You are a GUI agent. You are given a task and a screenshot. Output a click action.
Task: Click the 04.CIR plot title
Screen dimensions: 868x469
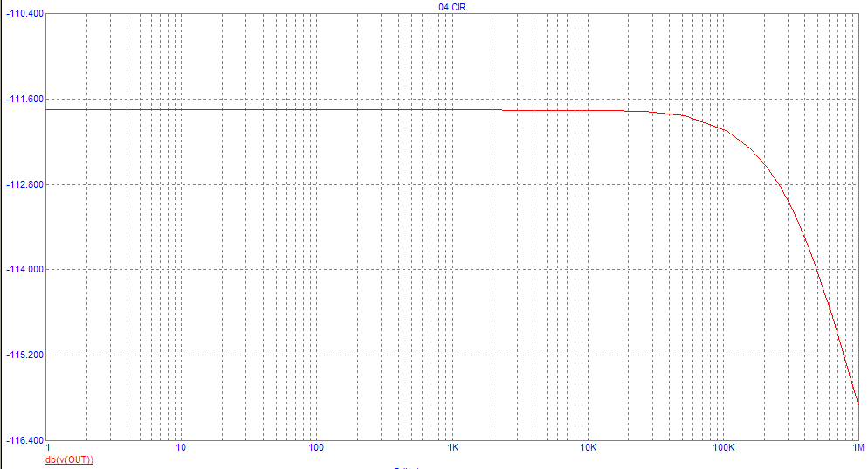[x=451, y=7]
